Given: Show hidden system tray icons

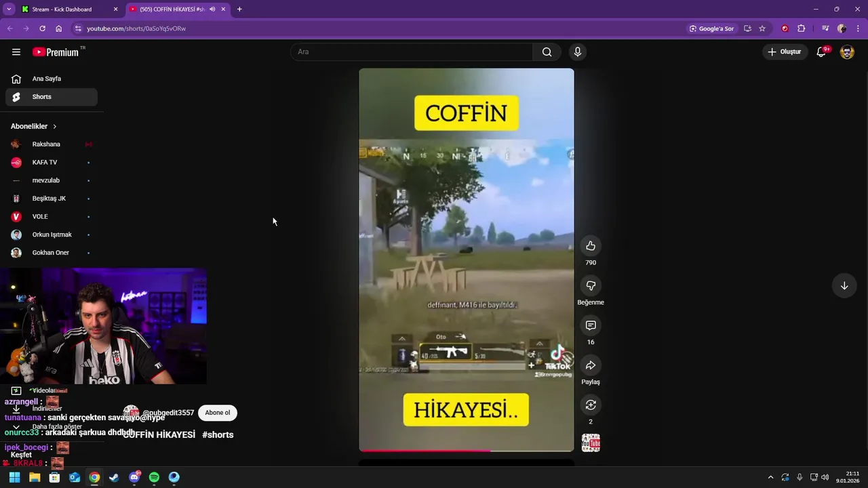Looking at the screenshot, I should coord(770,477).
